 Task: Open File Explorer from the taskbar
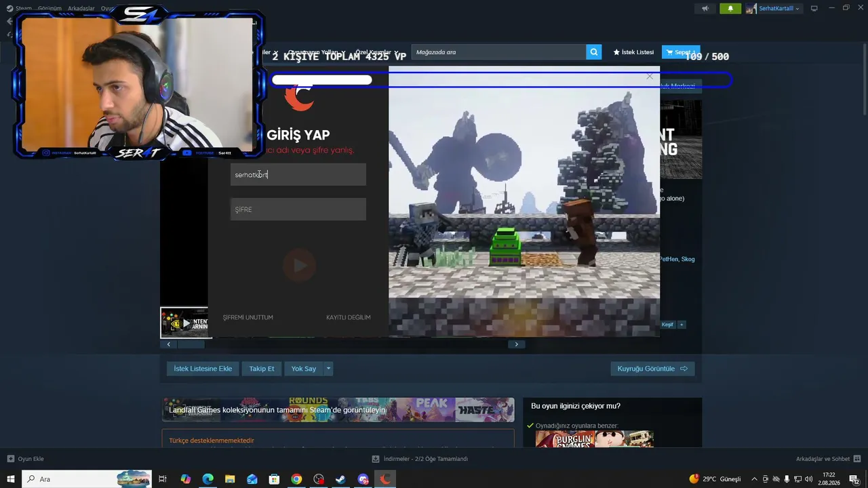[x=230, y=479]
